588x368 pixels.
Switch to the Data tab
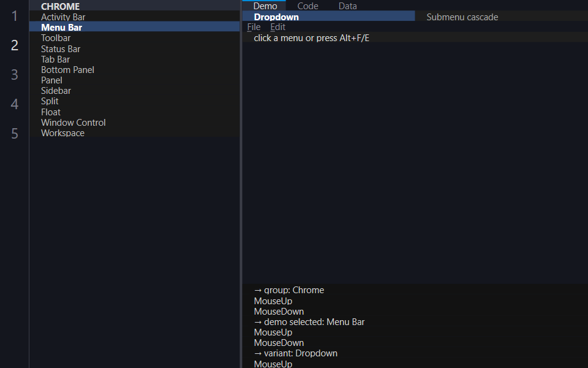click(x=348, y=6)
